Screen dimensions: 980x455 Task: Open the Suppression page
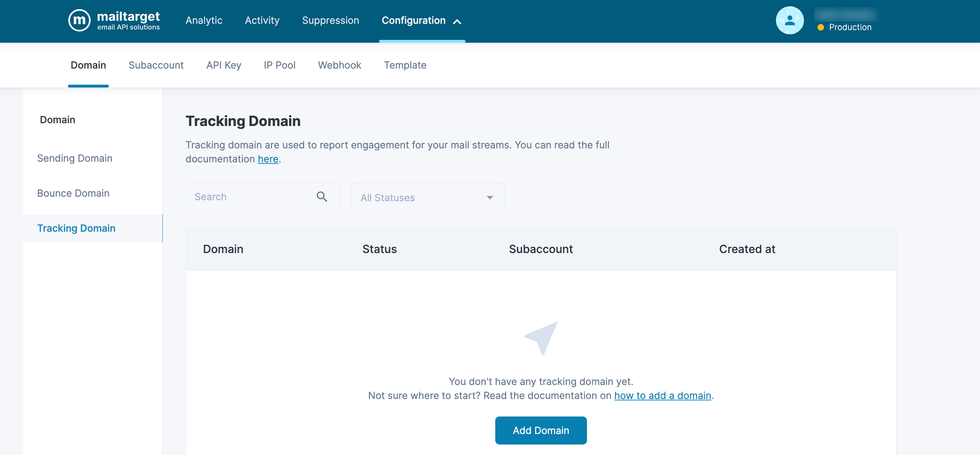tap(330, 21)
